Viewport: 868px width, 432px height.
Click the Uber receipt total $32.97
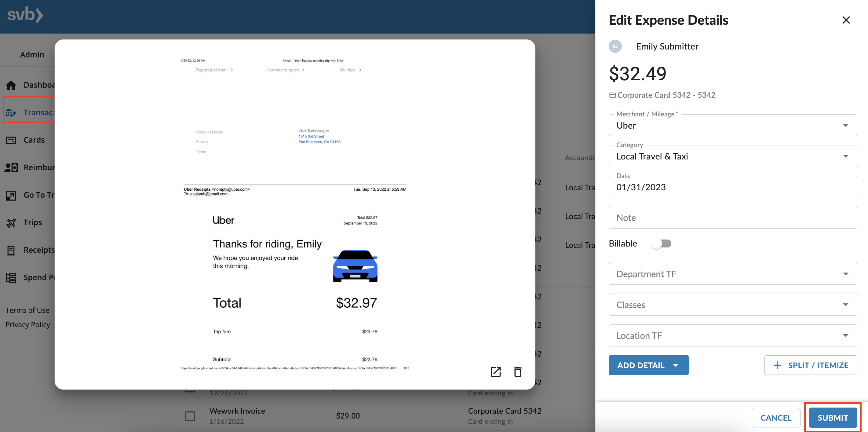pyautogui.click(x=356, y=303)
